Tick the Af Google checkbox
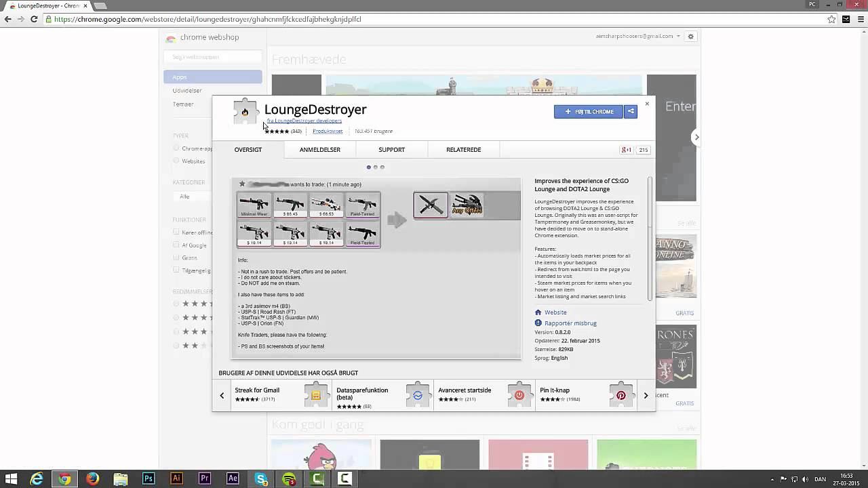This screenshot has width=868, height=488. point(176,245)
